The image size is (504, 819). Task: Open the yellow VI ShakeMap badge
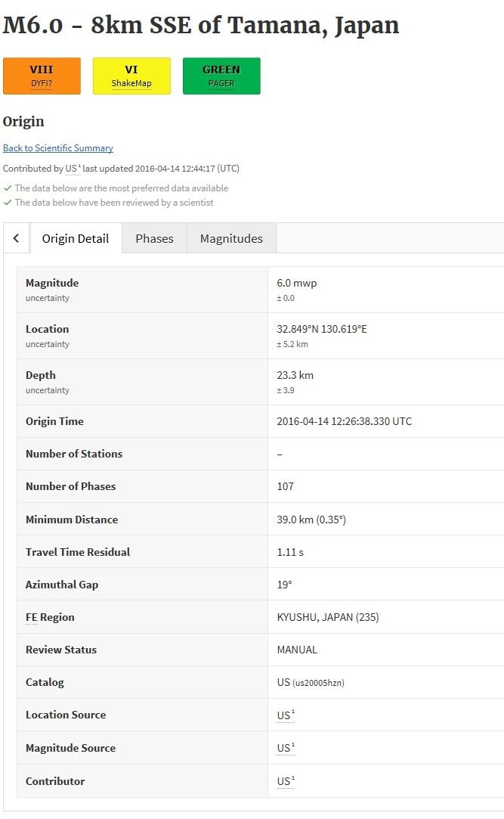(x=131, y=76)
